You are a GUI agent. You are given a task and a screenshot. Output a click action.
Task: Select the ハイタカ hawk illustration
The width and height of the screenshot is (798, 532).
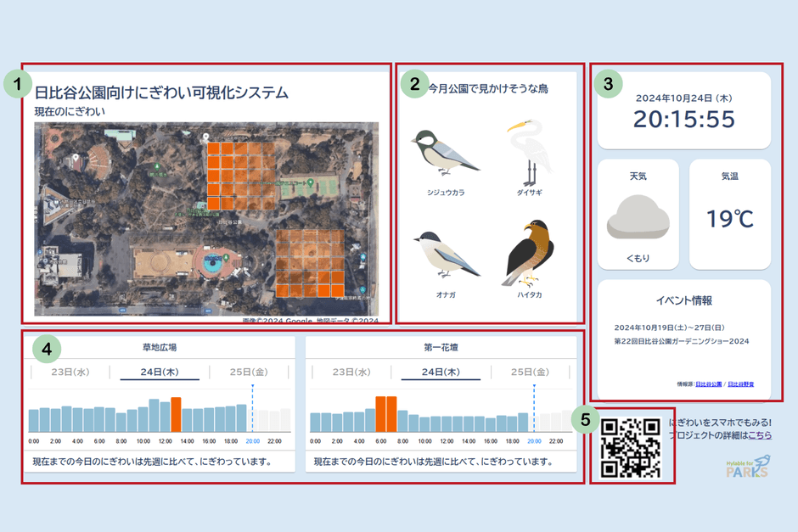[x=528, y=254]
